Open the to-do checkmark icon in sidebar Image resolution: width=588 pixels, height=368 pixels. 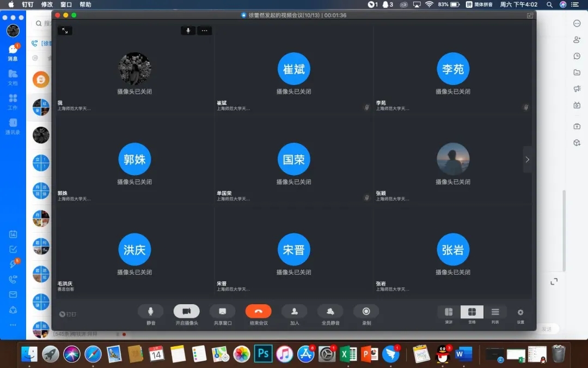tap(13, 249)
